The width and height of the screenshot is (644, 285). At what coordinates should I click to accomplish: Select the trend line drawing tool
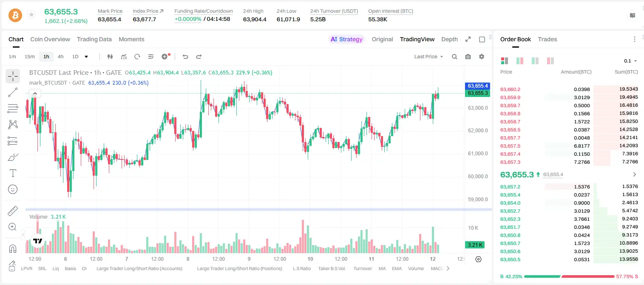pos(13,92)
